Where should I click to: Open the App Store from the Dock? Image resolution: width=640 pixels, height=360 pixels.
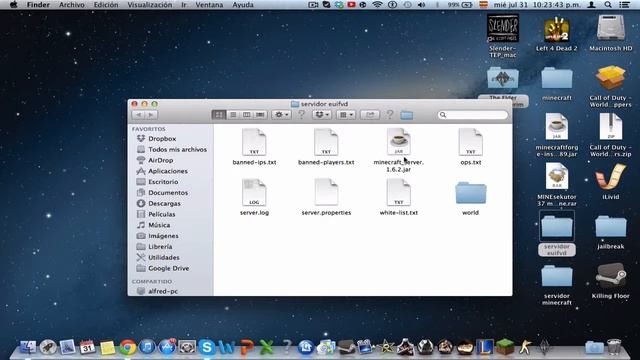click(167, 347)
